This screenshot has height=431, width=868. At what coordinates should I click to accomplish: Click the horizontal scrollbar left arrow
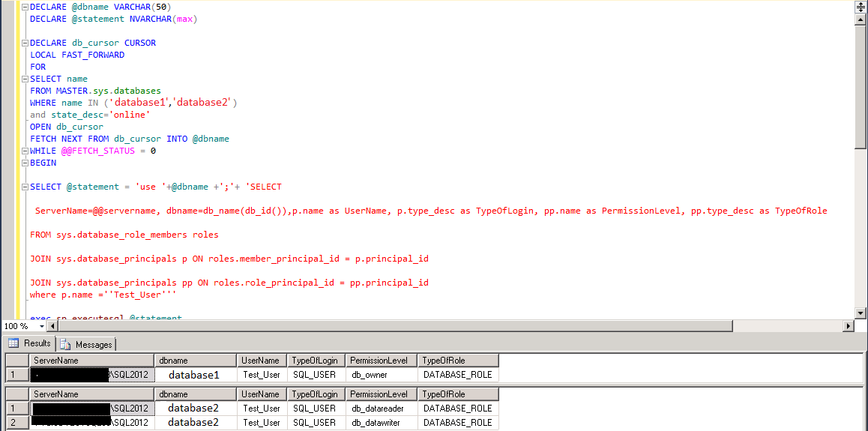52,326
